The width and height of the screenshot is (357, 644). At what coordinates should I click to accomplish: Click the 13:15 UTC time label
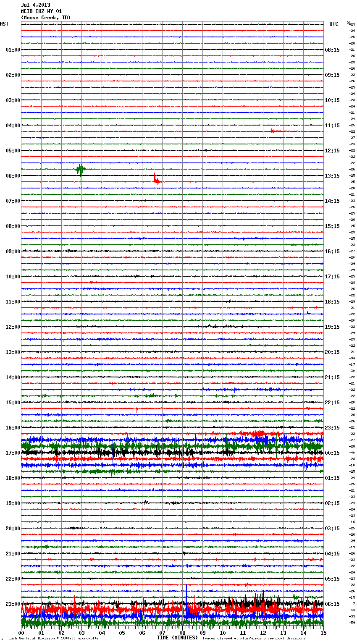coord(332,175)
